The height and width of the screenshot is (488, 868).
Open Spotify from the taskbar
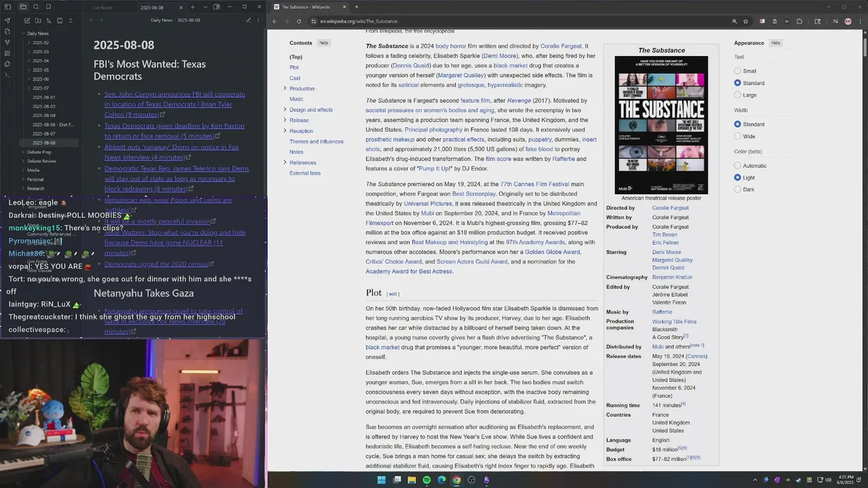coord(427,480)
